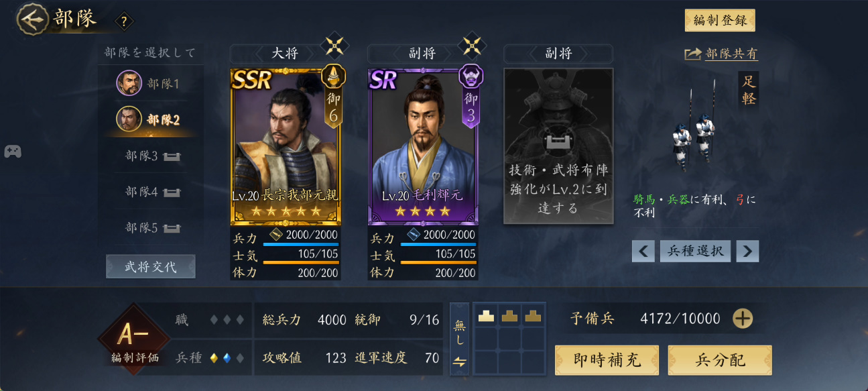Viewport: 868px width, 391px height.
Task: Expand the 大将 slot selector header
Action: pos(284,54)
